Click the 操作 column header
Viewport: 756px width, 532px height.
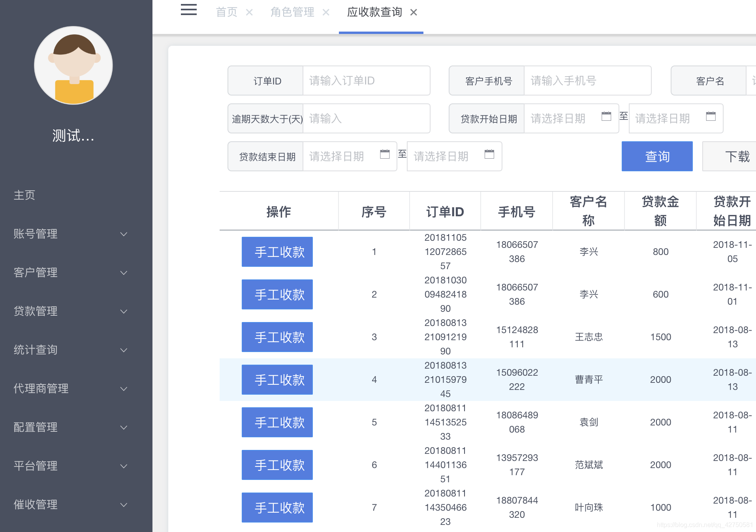coord(279,212)
